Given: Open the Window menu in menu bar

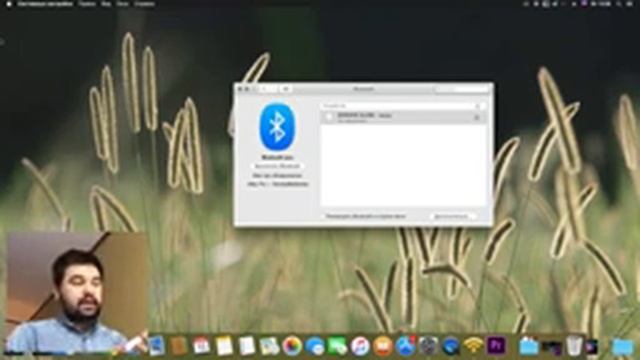Looking at the screenshot, I should pyautogui.click(x=122, y=4).
